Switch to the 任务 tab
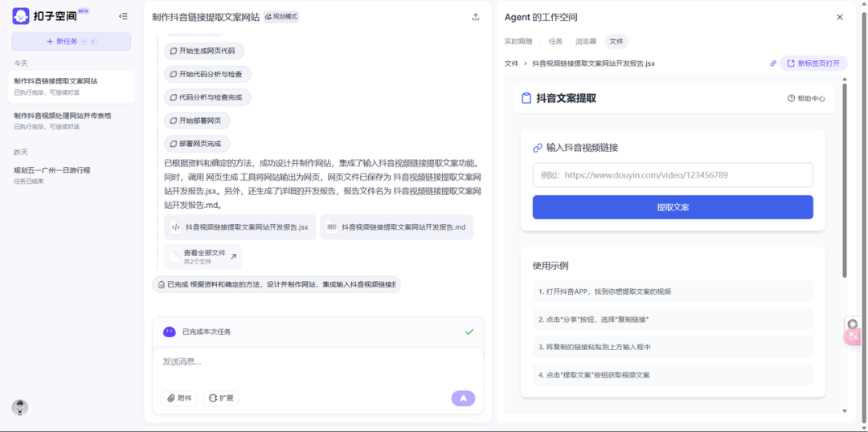The height and width of the screenshot is (432, 868). [x=555, y=42]
